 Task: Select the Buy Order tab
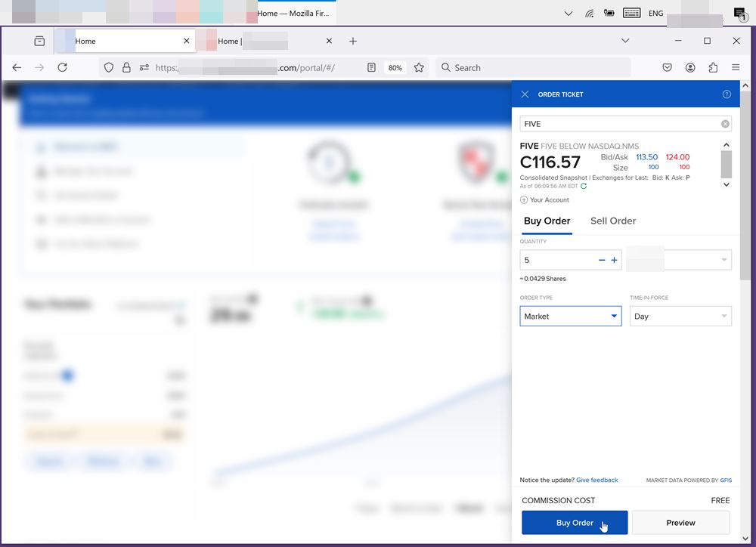pyautogui.click(x=547, y=221)
